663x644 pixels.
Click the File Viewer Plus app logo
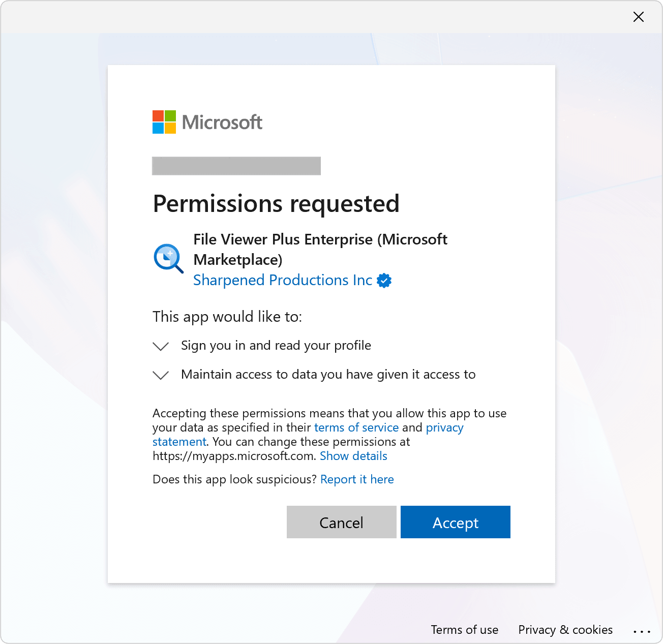168,258
